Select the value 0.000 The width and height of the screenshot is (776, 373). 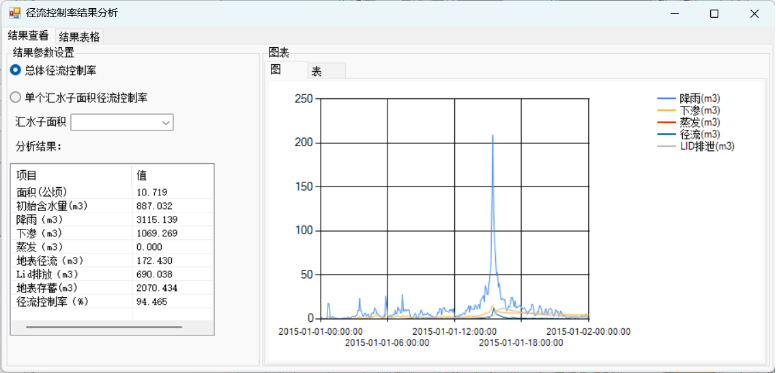click(149, 247)
